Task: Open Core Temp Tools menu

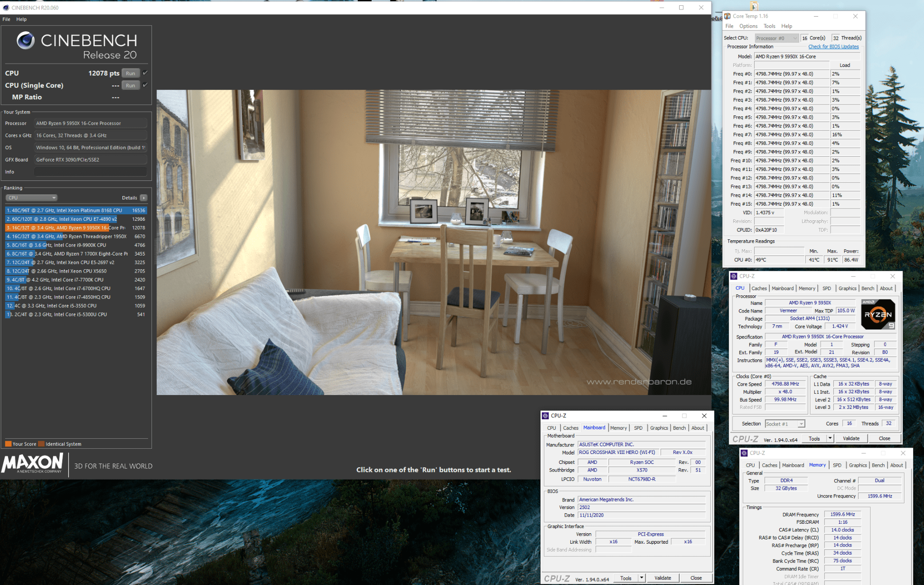Action: click(x=769, y=26)
